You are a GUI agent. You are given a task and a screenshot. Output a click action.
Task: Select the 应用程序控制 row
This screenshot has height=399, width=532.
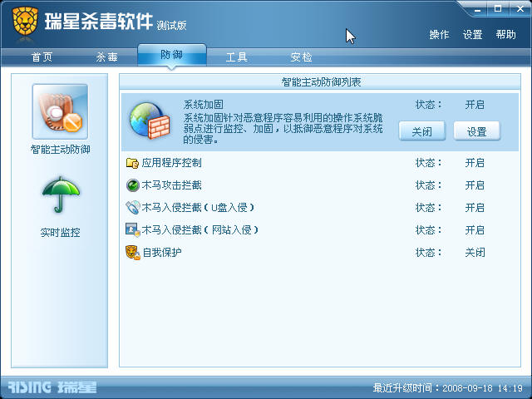pos(320,163)
